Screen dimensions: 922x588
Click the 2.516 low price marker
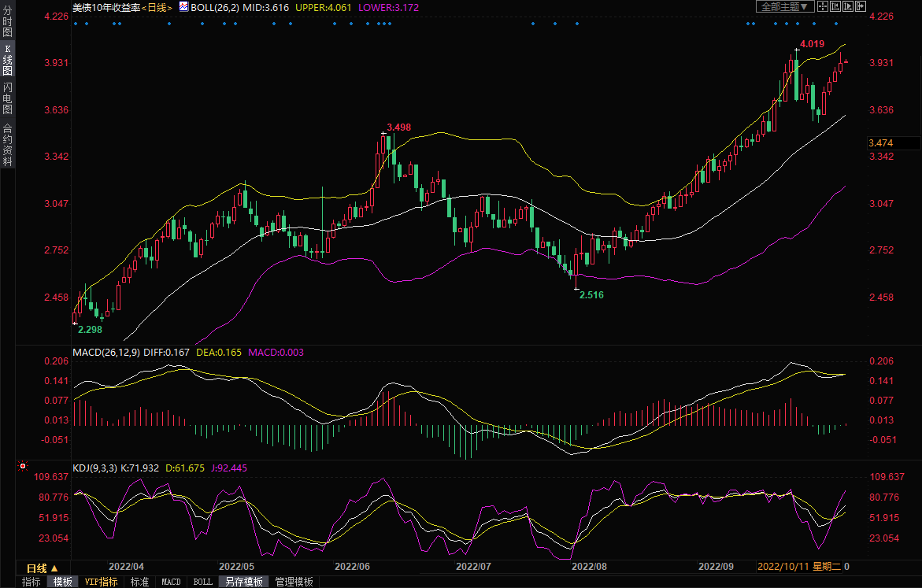(591, 294)
